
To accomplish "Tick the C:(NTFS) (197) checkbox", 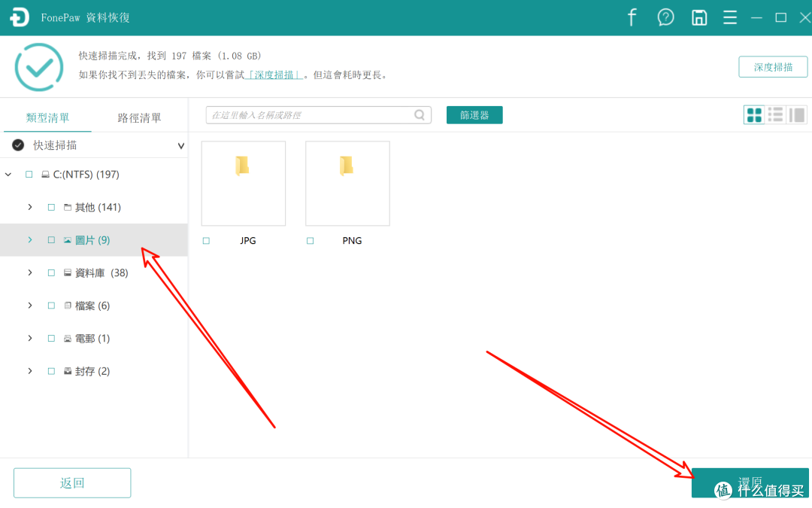I will [x=29, y=175].
